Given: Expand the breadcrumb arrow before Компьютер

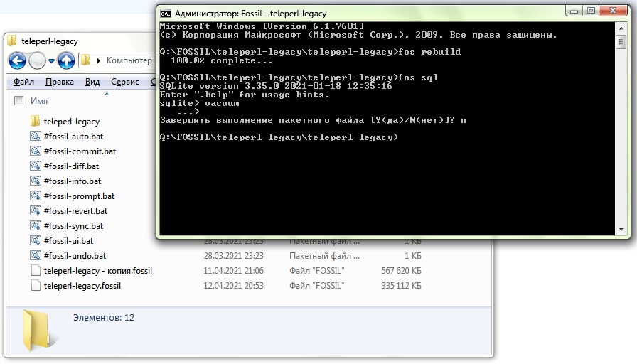Looking at the screenshot, I should 98,60.
